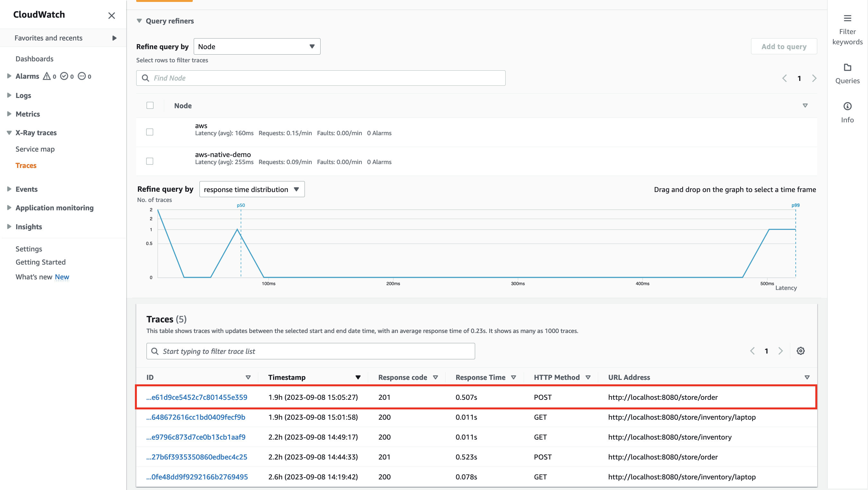The height and width of the screenshot is (490, 868).
Task: Expand Favorites and recents
Action: click(x=114, y=38)
